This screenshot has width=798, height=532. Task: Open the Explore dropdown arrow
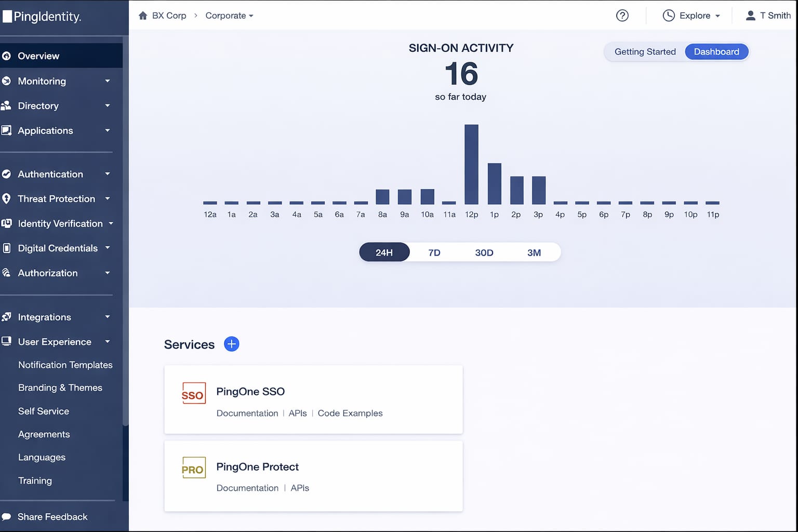717,16
